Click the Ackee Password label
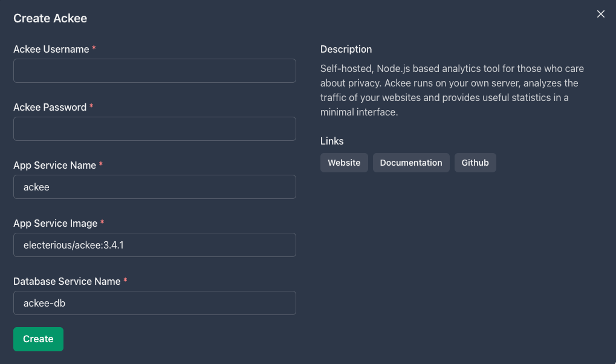616x364 pixels. [x=50, y=107]
